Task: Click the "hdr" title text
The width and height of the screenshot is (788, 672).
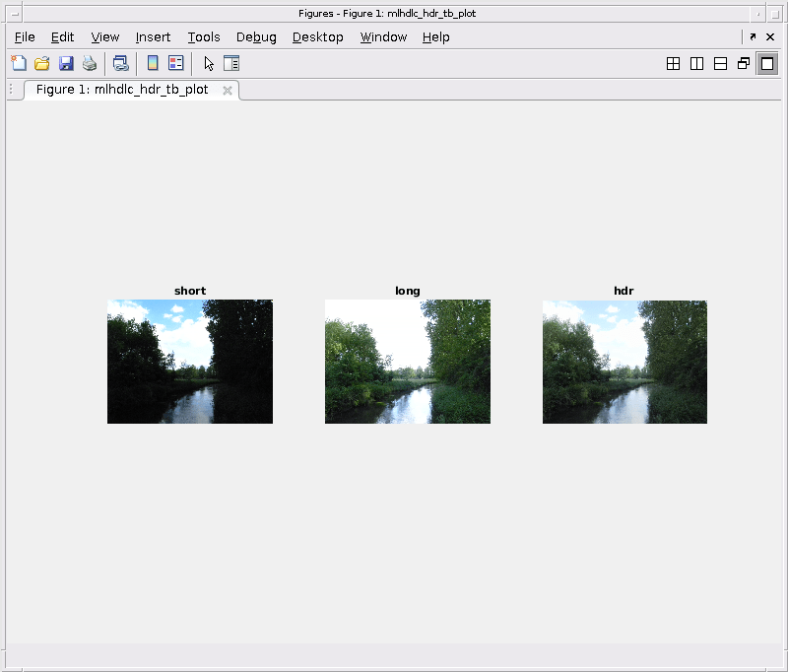Action: point(624,291)
